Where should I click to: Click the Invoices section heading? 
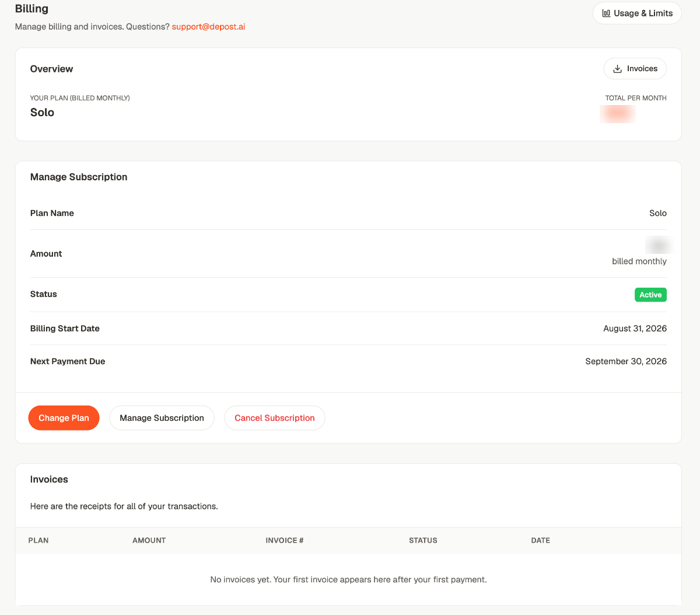[x=49, y=479]
